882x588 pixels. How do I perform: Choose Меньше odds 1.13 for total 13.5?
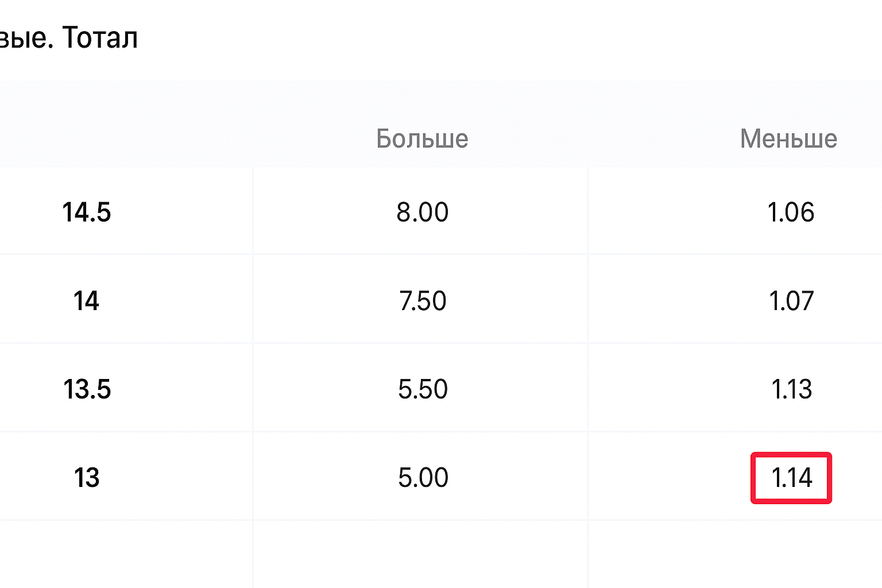tap(791, 389)
